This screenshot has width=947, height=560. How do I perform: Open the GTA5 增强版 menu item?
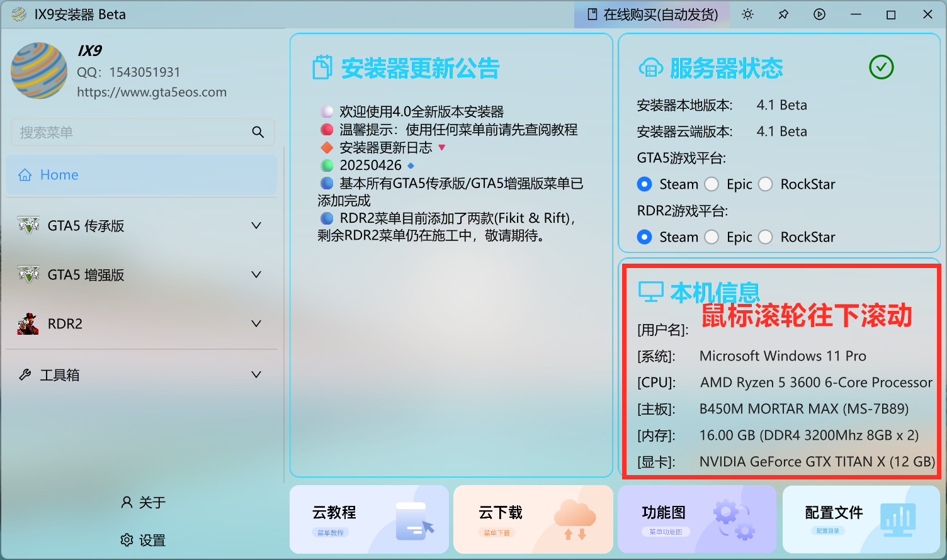pyautogui.click(x=142, y=274)
